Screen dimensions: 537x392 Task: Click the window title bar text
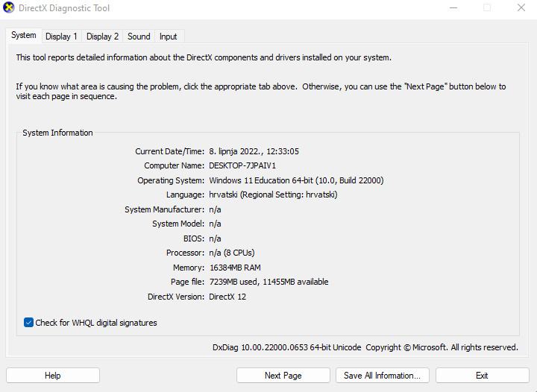tap(64, 8)
